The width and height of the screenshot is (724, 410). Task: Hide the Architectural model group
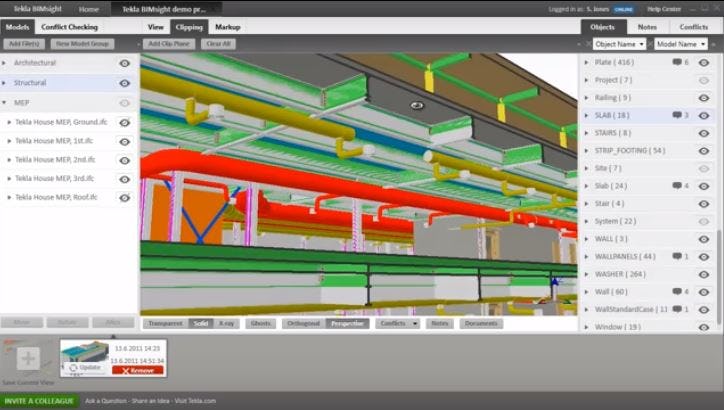click(125, 63)
